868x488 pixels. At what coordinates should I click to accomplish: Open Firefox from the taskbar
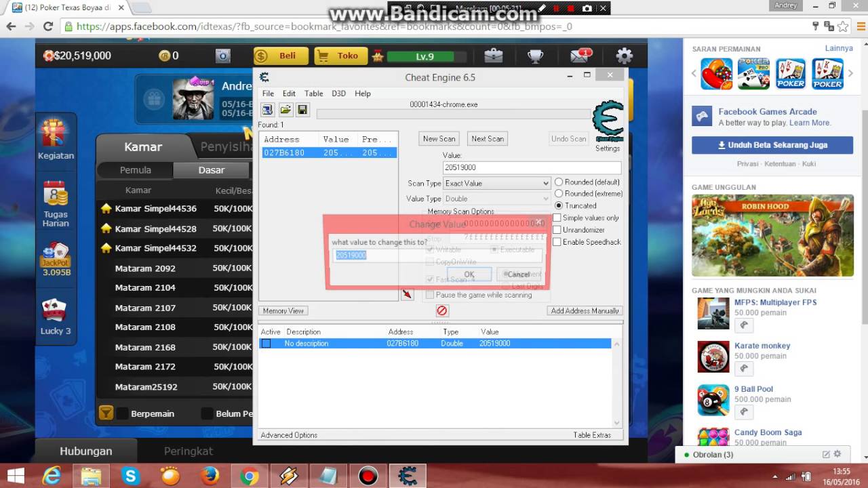coord(210,476)
